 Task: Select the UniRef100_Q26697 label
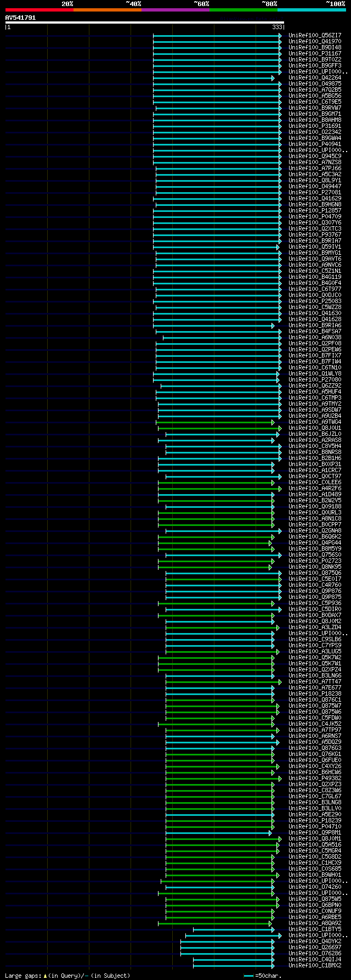(x=315, y=947)
